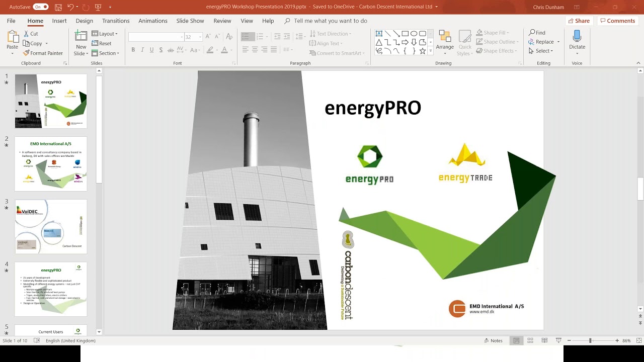Click the Cut scissors button
This screenshot has width=644, height=362.
[31, 34]
